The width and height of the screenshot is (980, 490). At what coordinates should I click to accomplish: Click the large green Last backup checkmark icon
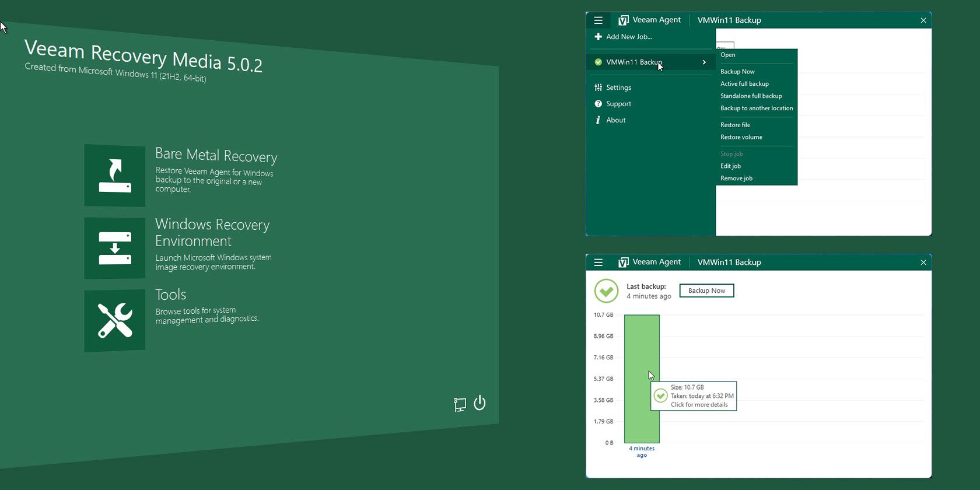click(606, 290)
